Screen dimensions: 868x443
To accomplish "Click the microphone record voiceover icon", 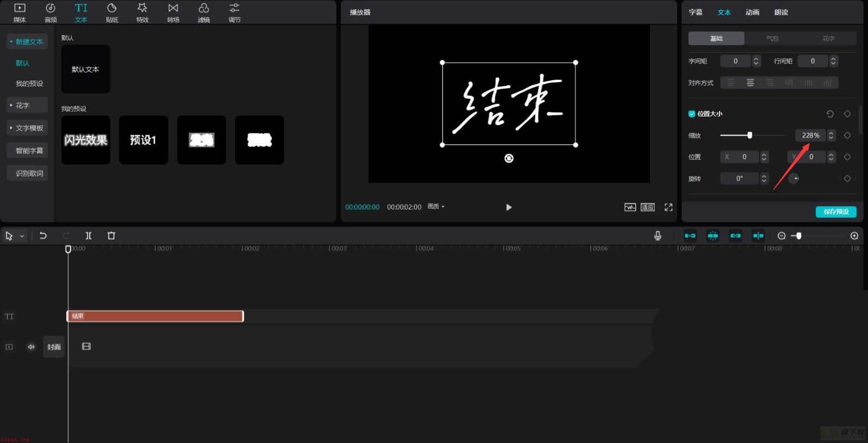I will [x=658, y=235].
